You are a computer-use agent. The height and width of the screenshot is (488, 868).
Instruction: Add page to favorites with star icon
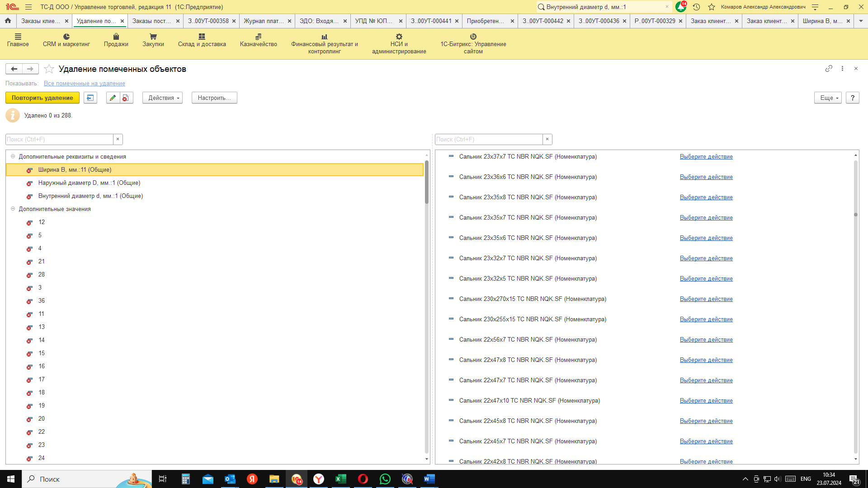coord(49,69)
